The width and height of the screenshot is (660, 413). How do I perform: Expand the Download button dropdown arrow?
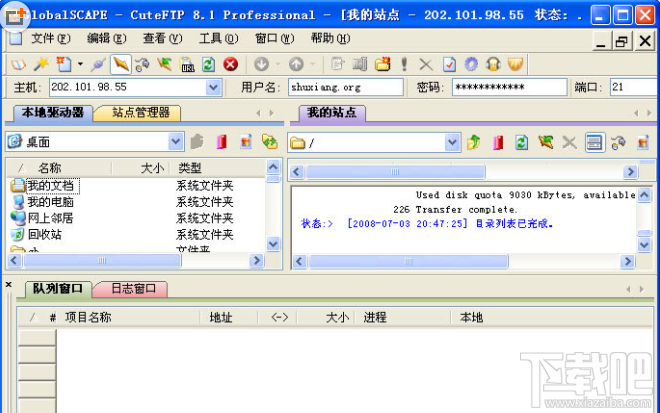[x=277, y=64]
